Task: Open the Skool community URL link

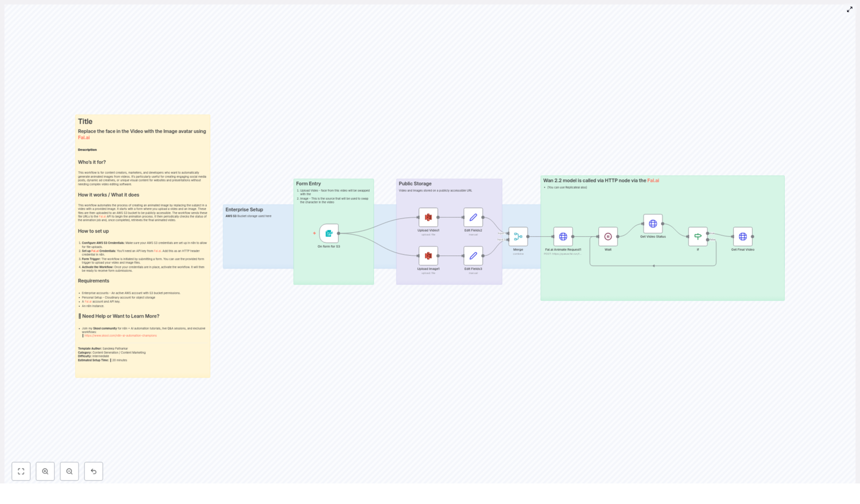Action: (120, 336)
